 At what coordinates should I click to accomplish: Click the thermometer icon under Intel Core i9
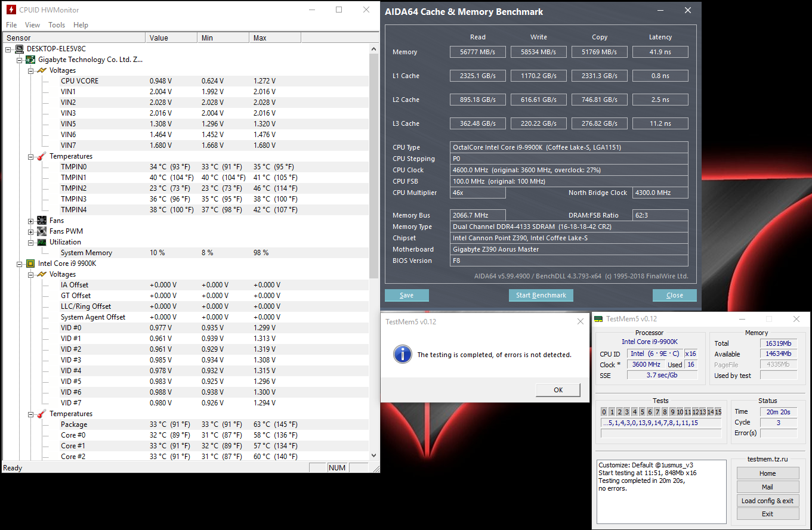pyautogui.click(x=42, y=414)
